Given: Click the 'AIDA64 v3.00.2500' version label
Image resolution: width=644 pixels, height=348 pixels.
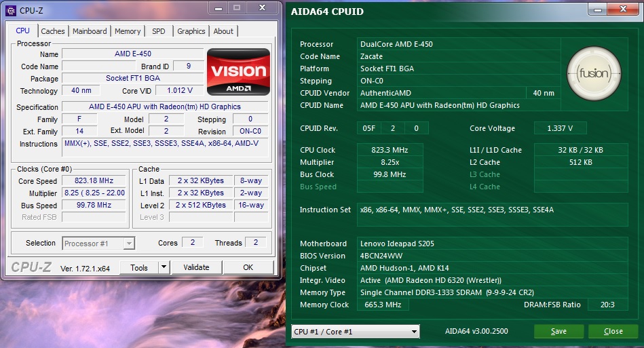Looking at the screenshot, I should tap(476, 331).
